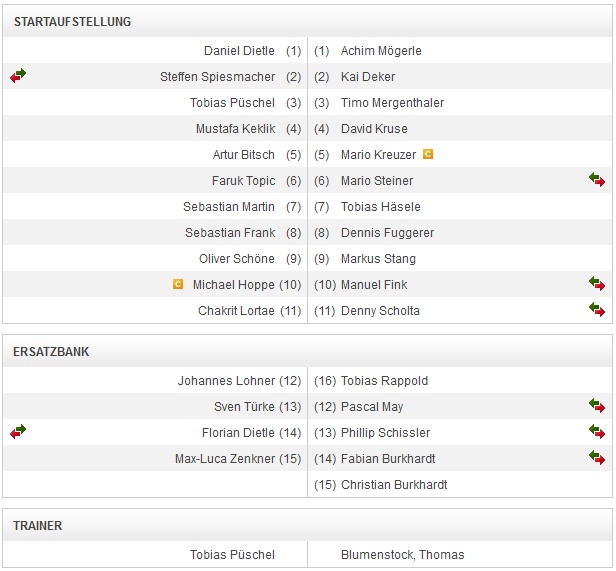Click the Ersatzbank section header
The image size is (616, 571).
[51, 352]
